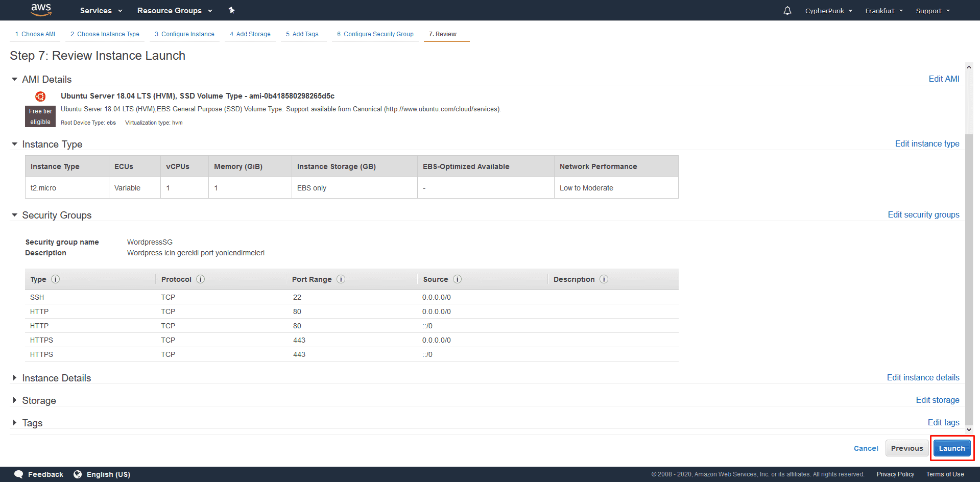Viewport: 980px width, 482px height.
Task: Click the EBS only storage cell
Action: click(x=354, y=188)
